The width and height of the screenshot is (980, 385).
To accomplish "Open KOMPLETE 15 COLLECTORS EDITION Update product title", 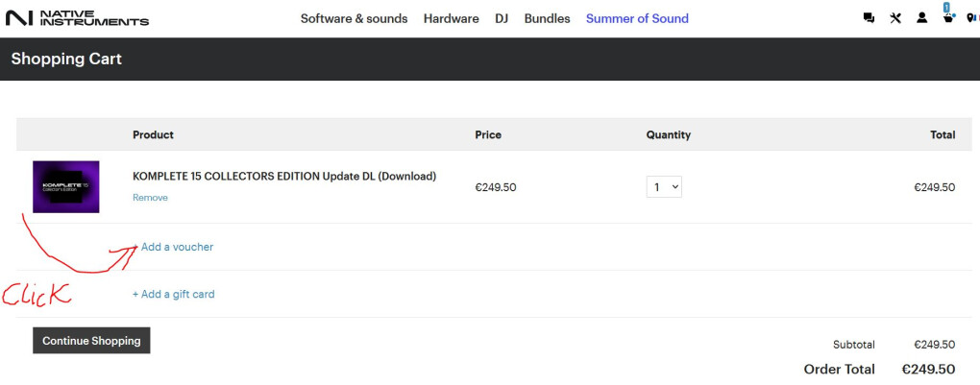I will click(x=284, y=177).
